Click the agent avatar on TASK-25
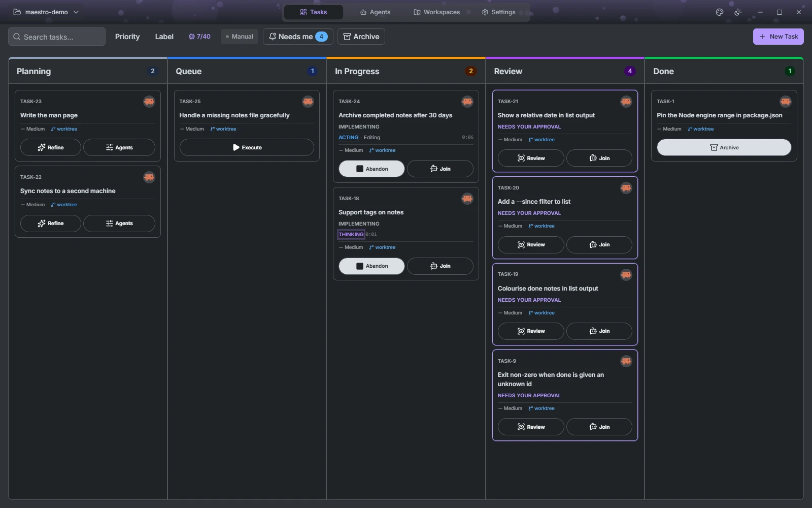The image size is (812, 508). click(x=308, y=102)
